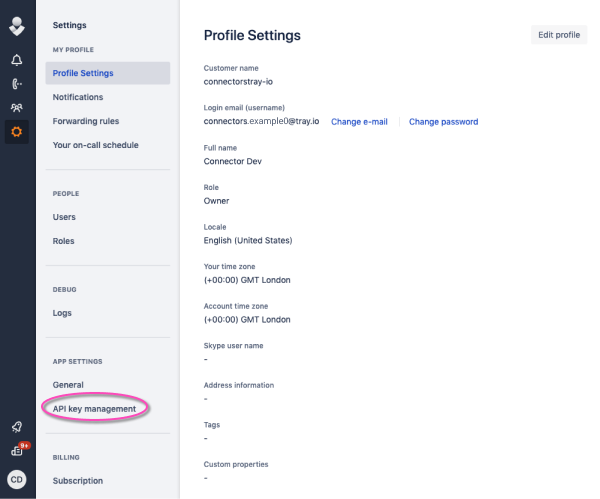Screen dimensions: 600x499
Task: Open the CD user avatar
Action: [17, 479]
